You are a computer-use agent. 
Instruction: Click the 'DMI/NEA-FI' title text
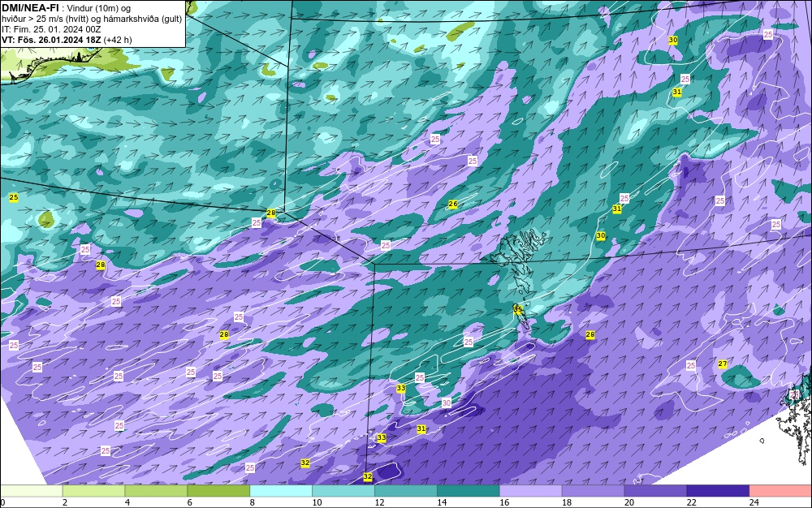[30, 7]
